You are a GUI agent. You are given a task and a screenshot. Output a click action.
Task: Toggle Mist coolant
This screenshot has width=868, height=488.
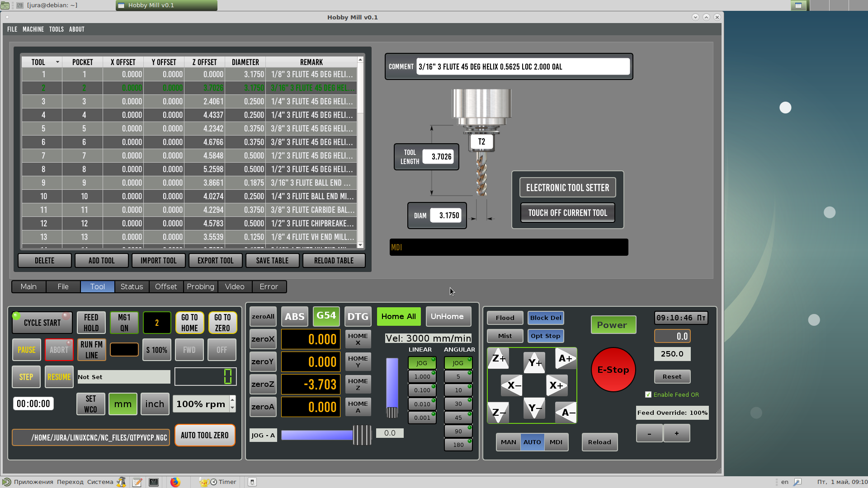505,336
